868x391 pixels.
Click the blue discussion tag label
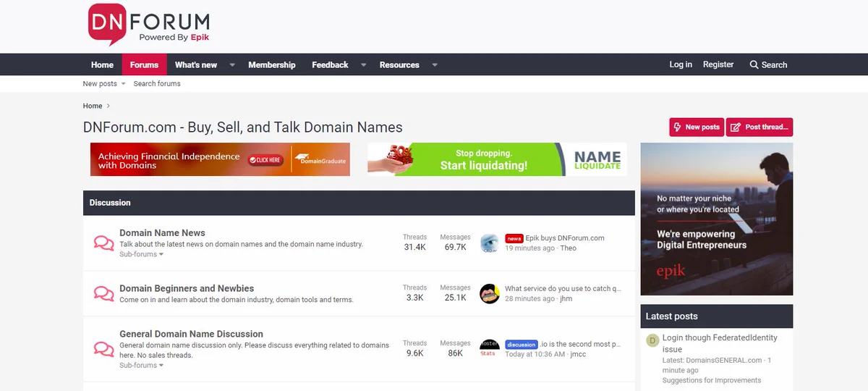tap(522, 345)
